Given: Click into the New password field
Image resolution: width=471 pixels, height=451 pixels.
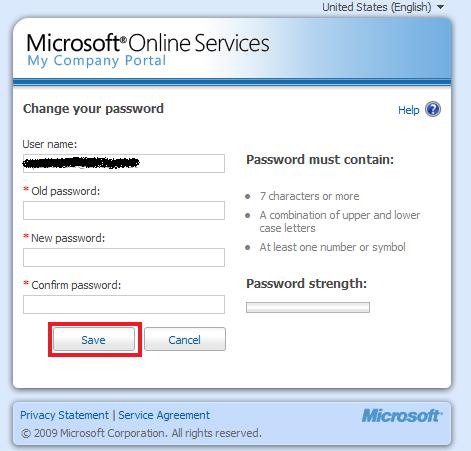Looking at the screenshot, I should (x=124, y=257).
